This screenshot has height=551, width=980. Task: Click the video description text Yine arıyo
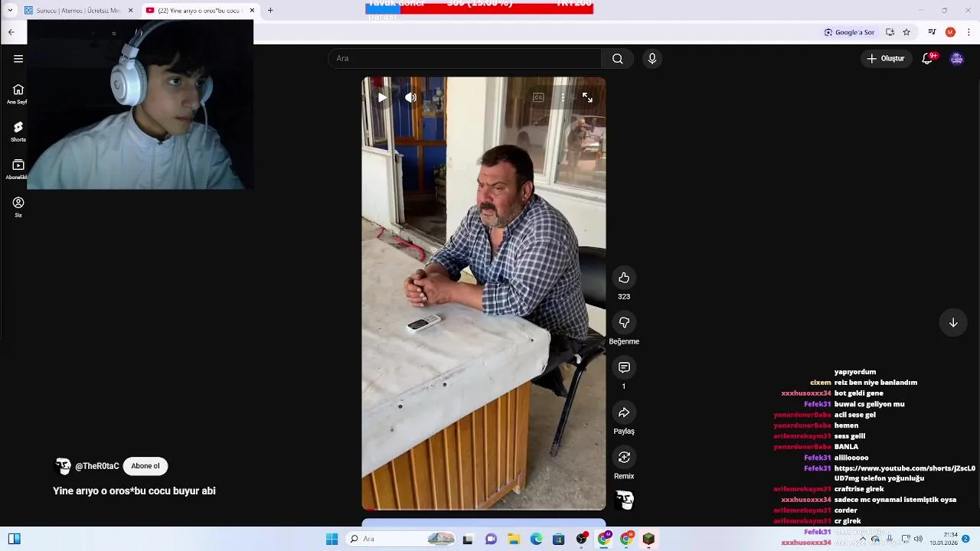pyautogui.click(x=134, y=491)
